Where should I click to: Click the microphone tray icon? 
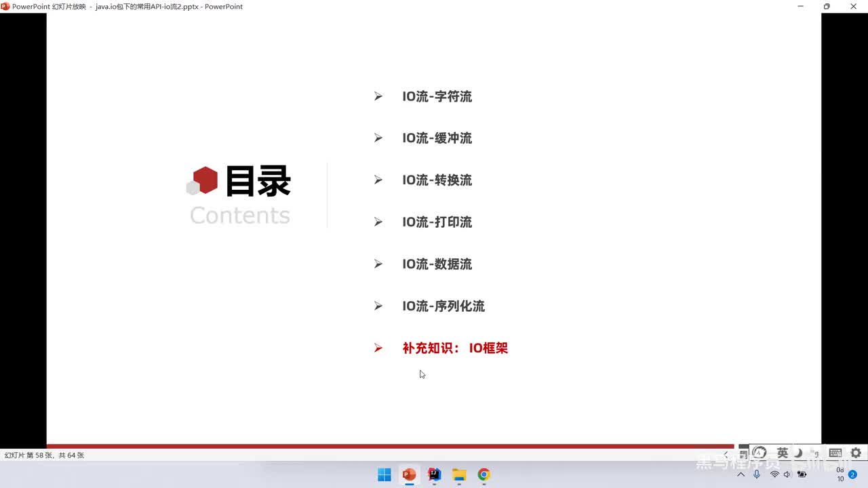point(757,474)
